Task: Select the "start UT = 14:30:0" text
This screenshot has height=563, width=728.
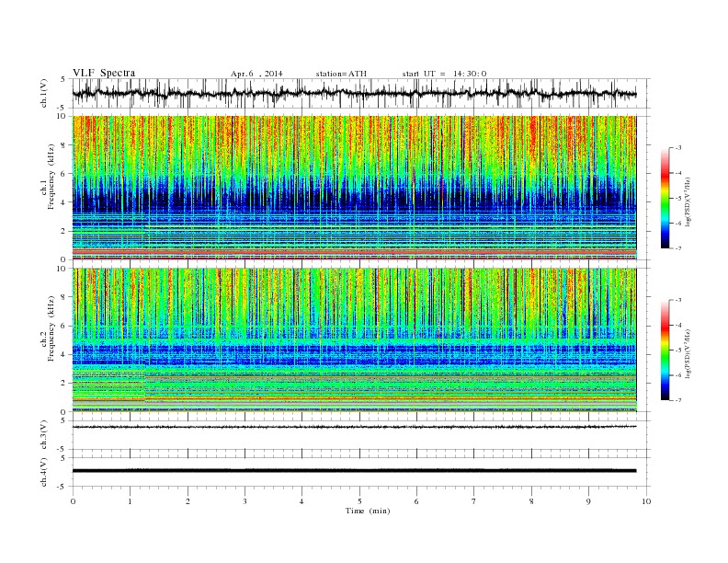Action: click(444, 74)
